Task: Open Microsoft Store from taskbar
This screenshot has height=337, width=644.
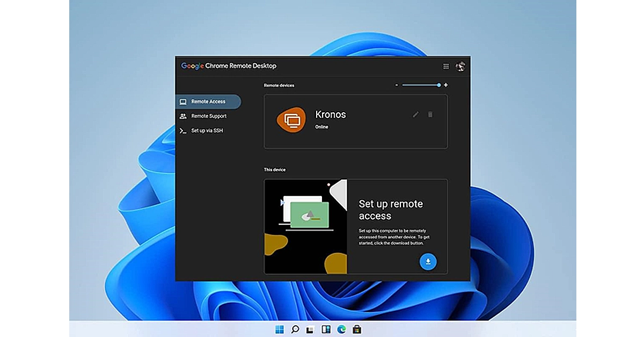Action: pos(357,329)
